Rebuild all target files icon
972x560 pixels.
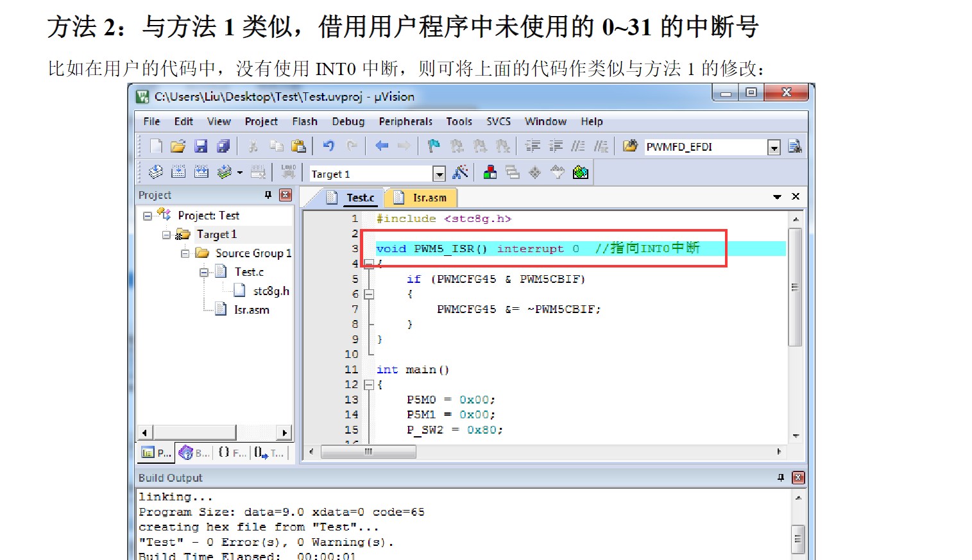(201, 172)
